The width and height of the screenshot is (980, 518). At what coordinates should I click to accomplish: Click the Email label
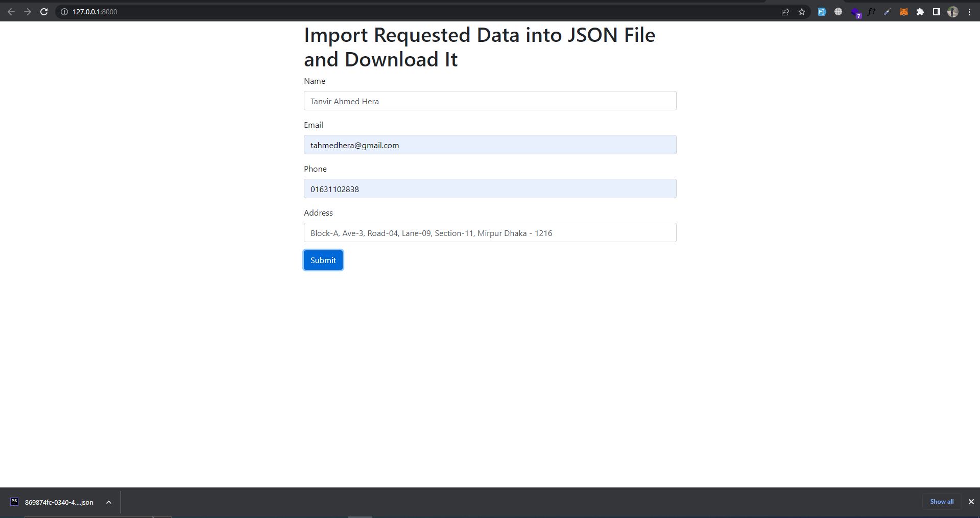pyautogui.click(x=314, y=125)
